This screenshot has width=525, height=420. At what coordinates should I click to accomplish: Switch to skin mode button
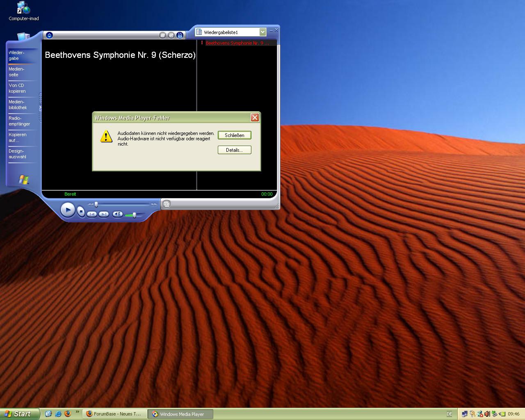coord(166,204)
